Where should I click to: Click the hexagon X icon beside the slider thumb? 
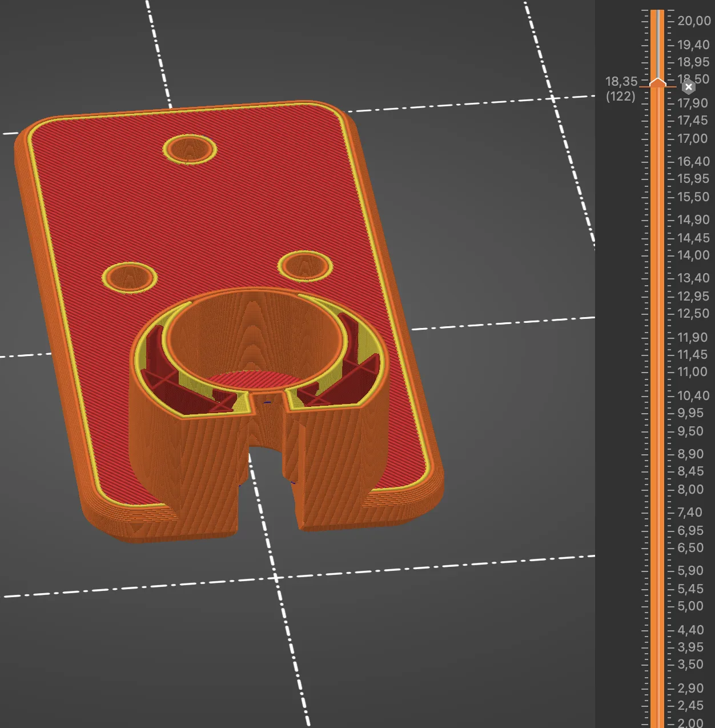coord(689,87)
